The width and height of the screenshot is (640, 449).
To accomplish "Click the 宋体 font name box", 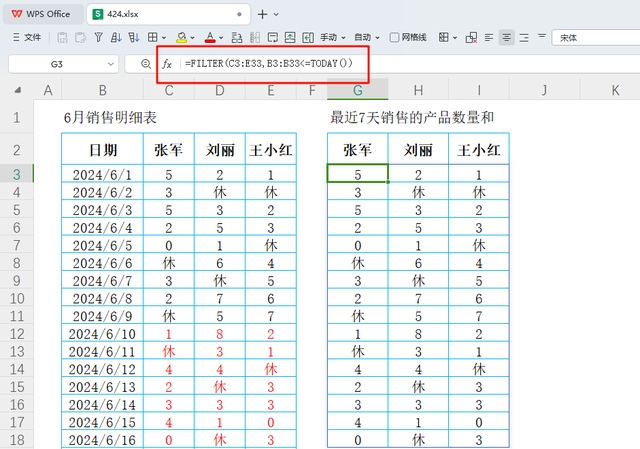I will (x=596, y=38).
